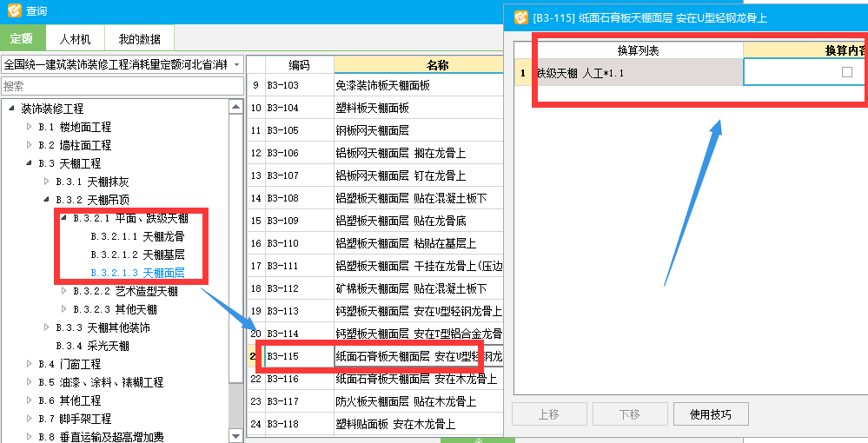Collapse B.3 天棚工程 node
868x443 pixels.
tap(30, 163)
